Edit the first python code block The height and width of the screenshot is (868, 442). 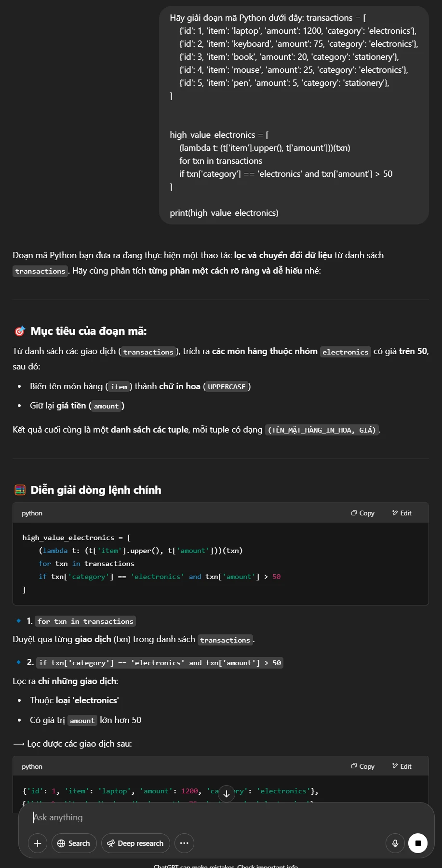pyautogui.click(x=402, y=513)
